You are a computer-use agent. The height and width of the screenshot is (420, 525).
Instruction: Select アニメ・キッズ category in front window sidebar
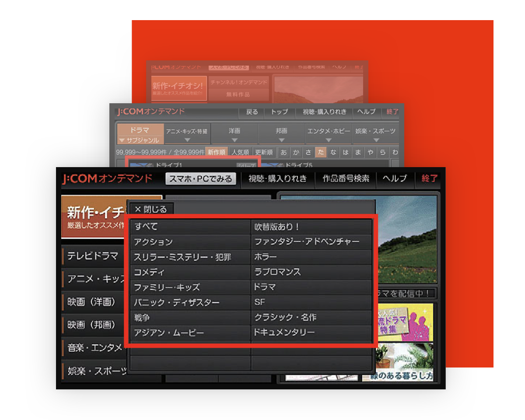tap(94, 279)
